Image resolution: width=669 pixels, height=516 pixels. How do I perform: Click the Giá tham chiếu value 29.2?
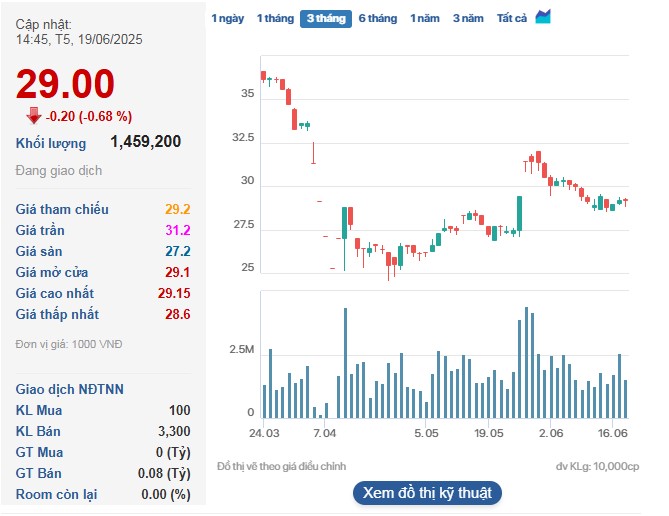pyautogui.click(x=177, y=209)
